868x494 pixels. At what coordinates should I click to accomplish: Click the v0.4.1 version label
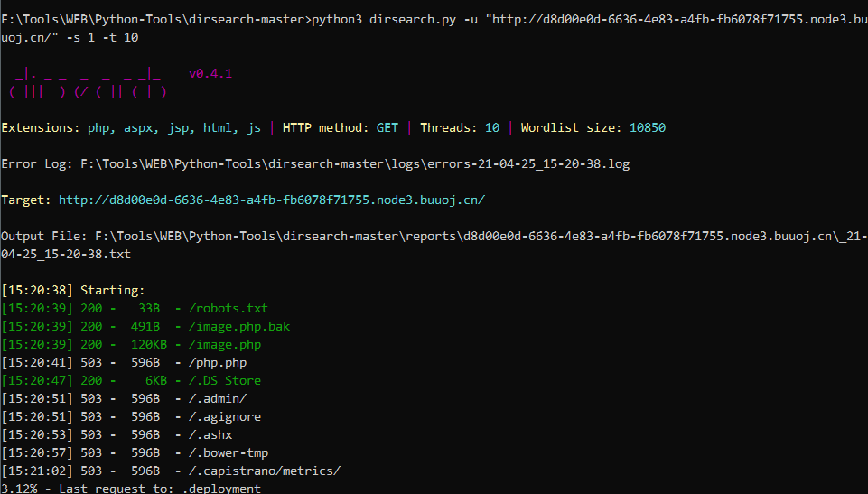pos(210,73)
